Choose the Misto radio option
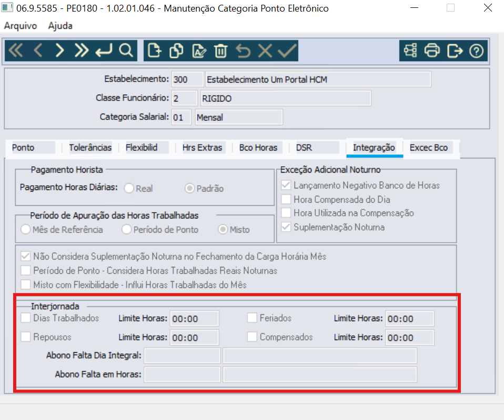 pyautogui.click(x=223, y=229)
